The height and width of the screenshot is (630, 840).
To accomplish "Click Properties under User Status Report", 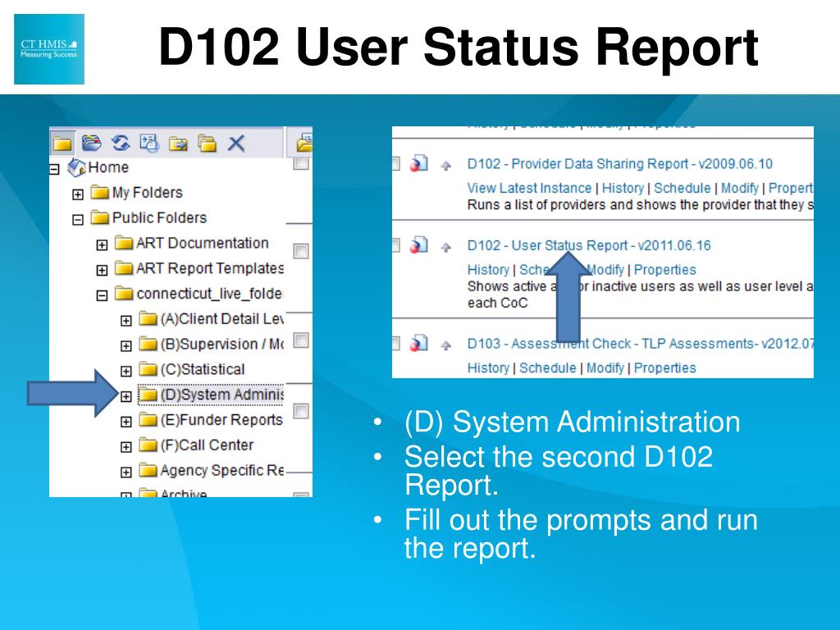I will [664, 269].
